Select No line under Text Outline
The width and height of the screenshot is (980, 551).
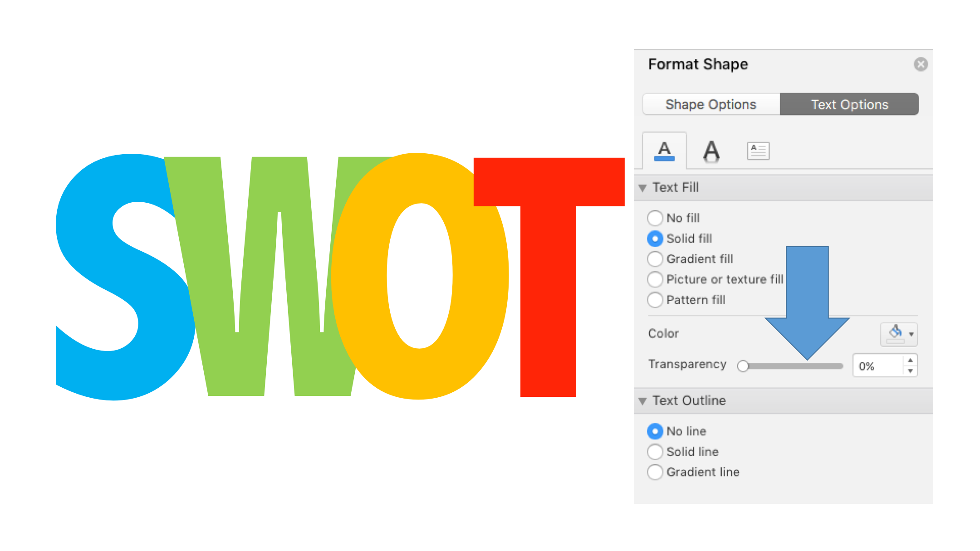[655, 431]
